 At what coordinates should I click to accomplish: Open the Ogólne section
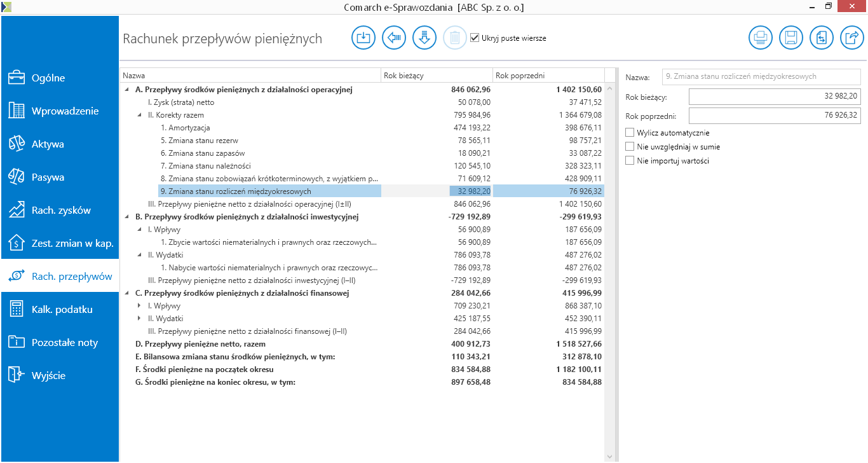tap(48, 78)
